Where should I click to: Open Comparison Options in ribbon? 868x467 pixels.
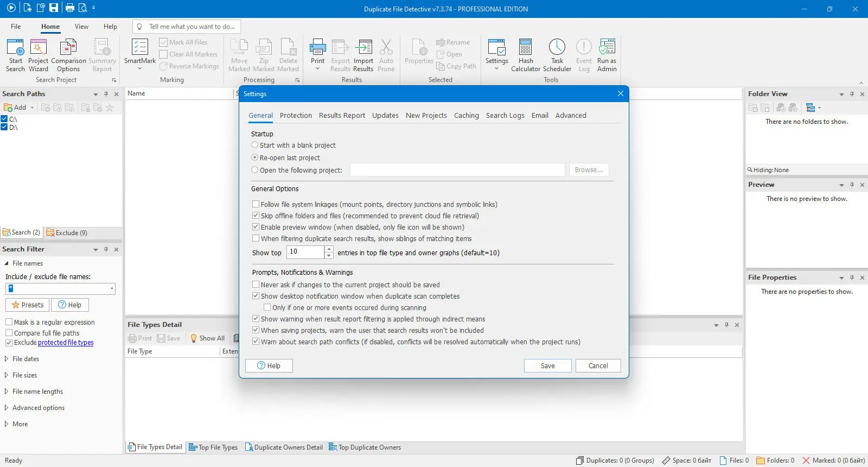pos(68,55)
